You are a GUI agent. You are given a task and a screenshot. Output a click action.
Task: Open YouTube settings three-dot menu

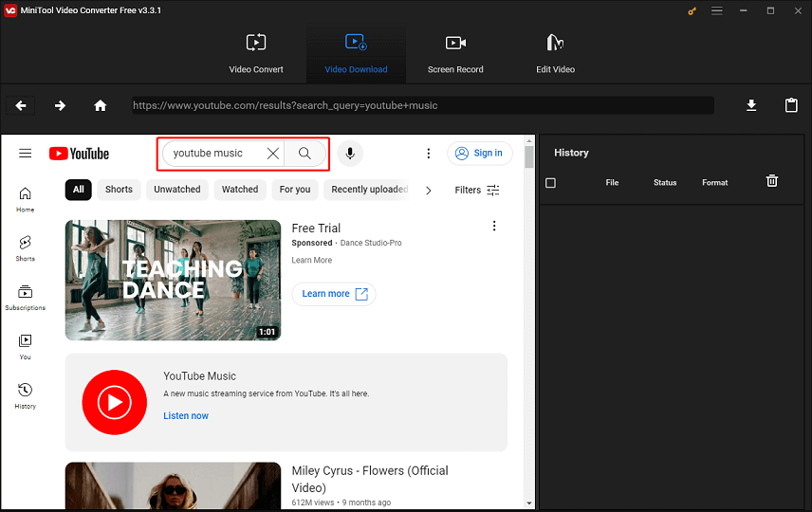[x=428, y=154]
